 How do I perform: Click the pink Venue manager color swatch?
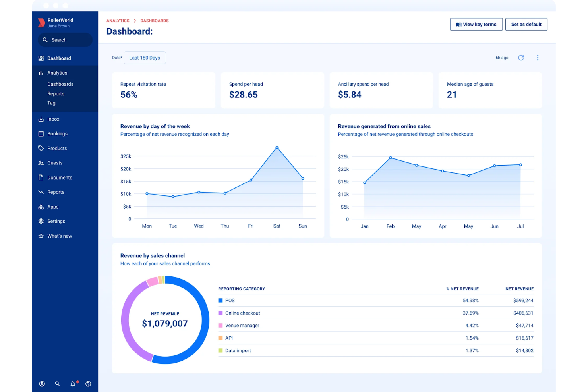tap(220, 326)
